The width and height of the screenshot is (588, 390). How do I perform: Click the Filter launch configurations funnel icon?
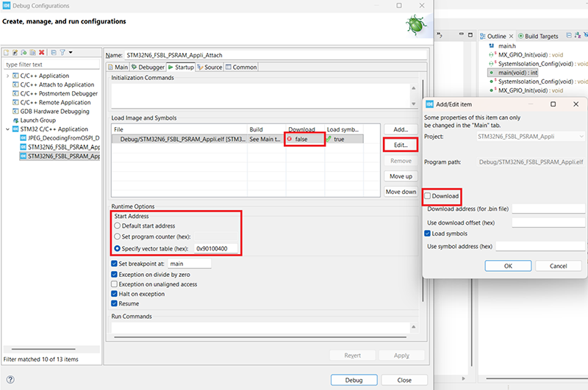click(62, 53)
